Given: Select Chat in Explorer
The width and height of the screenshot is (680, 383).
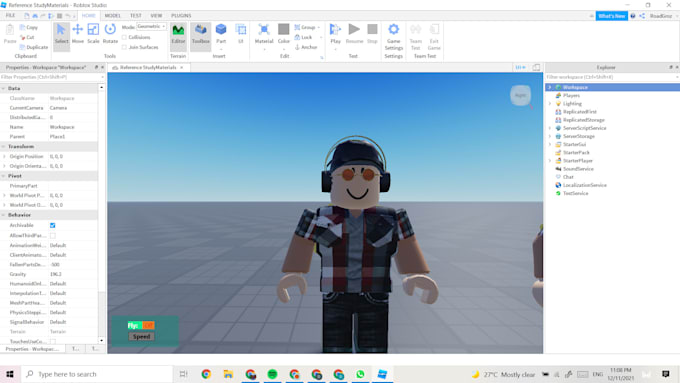Looking at the screenshot, I should [568, 177].
